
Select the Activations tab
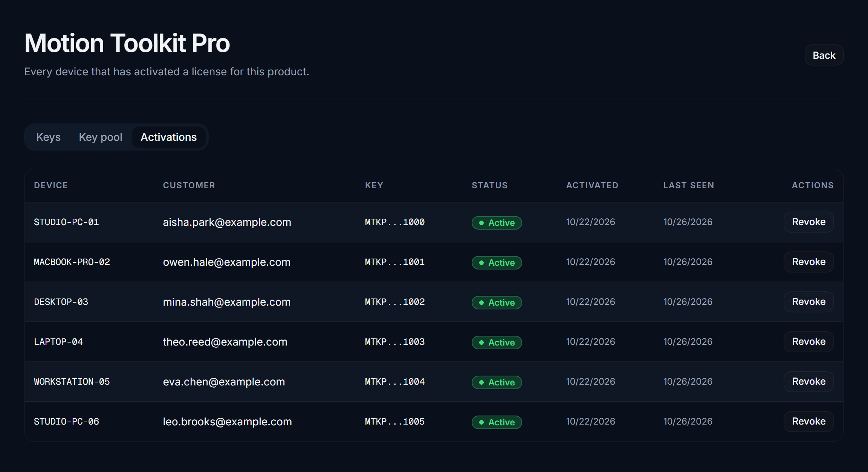click(x=169, y=137)
